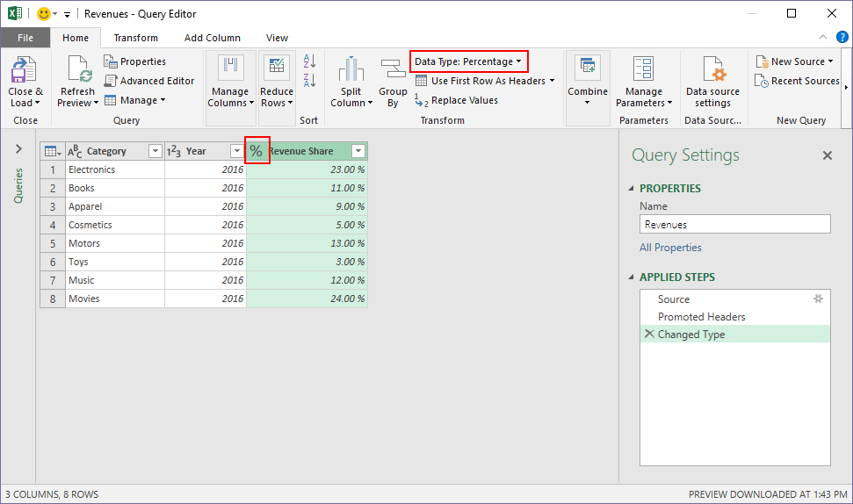
Task: Select the Changed Type step
Action: point(735,334)
